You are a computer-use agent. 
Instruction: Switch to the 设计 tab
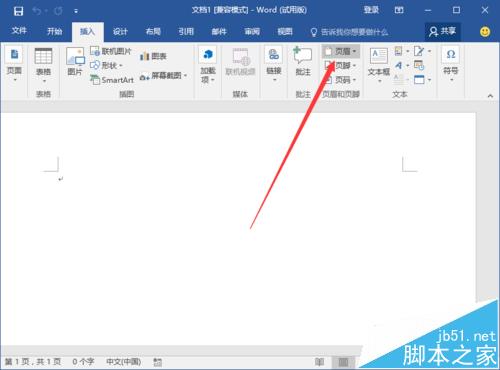120,32
